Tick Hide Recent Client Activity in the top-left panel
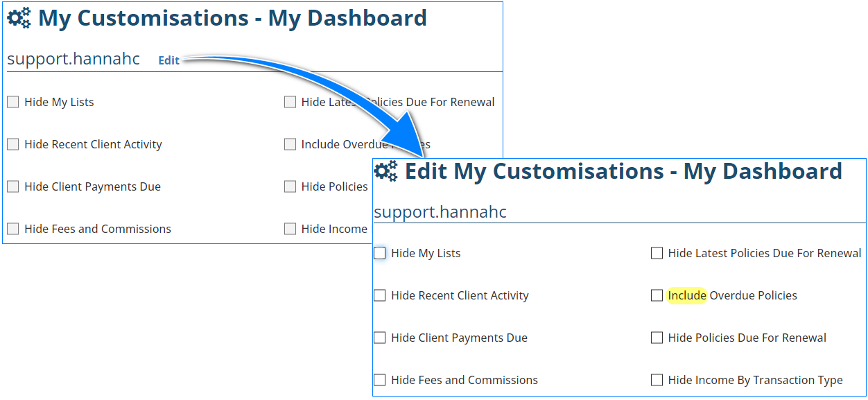The height and width of the screenshot is (400, 868). pyautogui.click(x=13, y=145)
